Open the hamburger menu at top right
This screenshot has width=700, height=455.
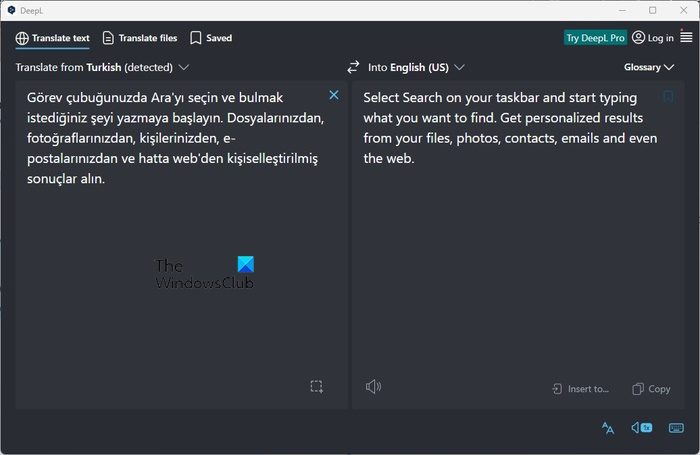click(x=686, y=37)
